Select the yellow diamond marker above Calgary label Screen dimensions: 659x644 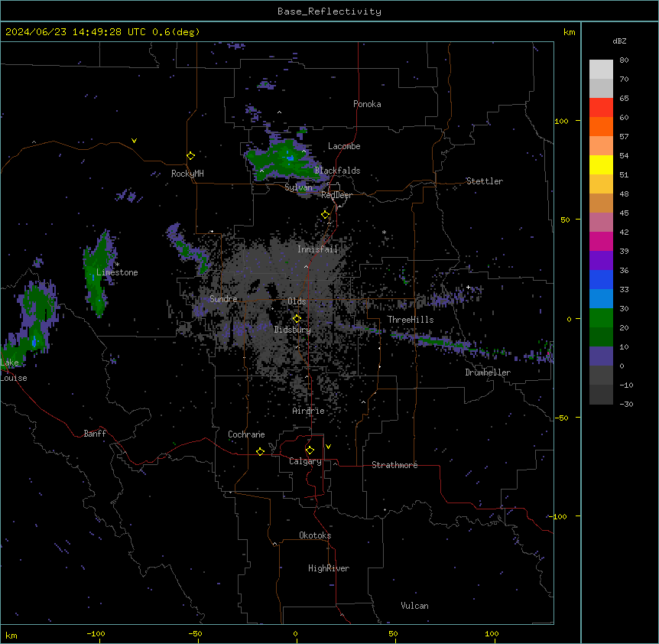(310, 450)
